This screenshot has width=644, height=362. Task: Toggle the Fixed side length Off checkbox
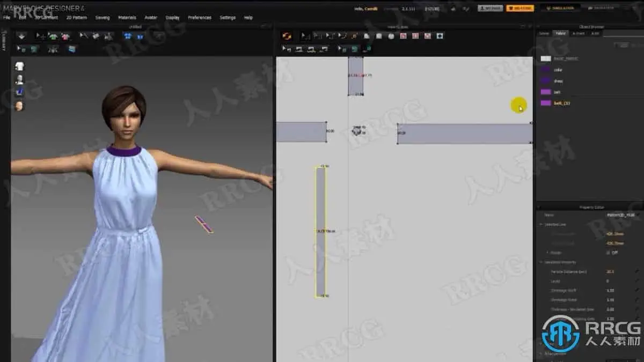608,252
